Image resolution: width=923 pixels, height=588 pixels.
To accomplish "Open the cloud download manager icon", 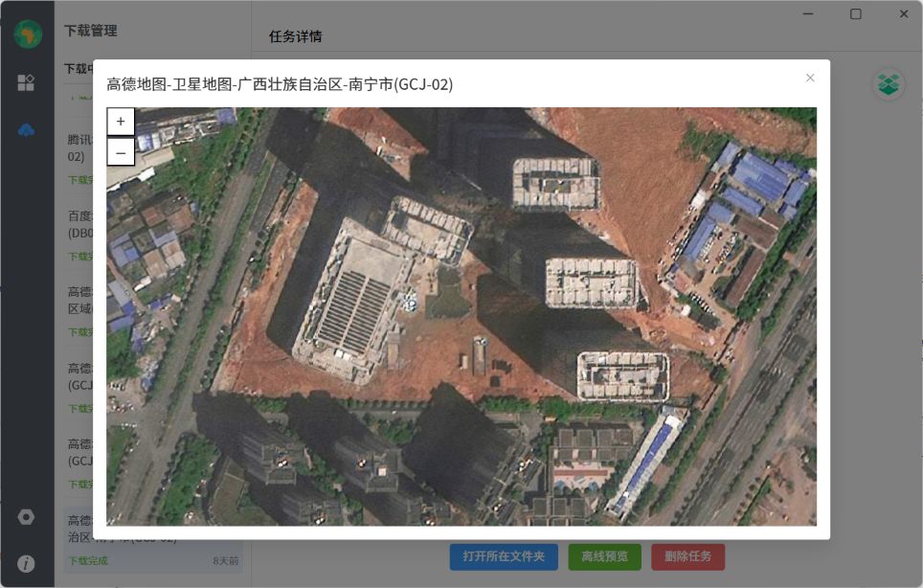I will pos(26,130).
